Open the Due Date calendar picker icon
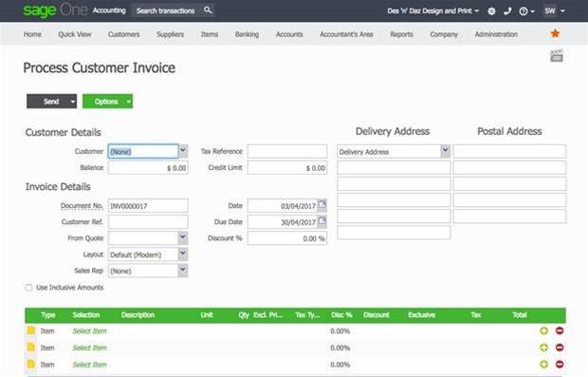The height and width of the screenshot is (377, 588). click(x=322, y=221)
